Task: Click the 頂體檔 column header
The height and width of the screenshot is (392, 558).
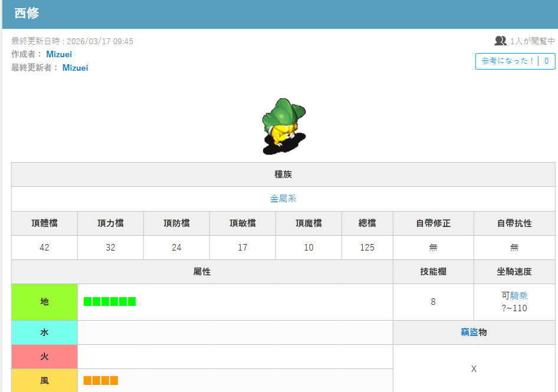Action: [x=44, y=223]
